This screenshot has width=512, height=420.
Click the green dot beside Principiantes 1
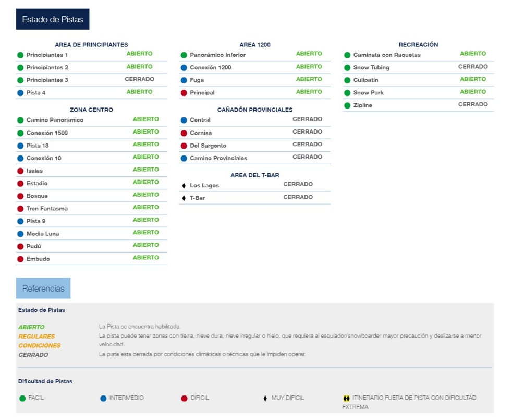click(20, 55)
